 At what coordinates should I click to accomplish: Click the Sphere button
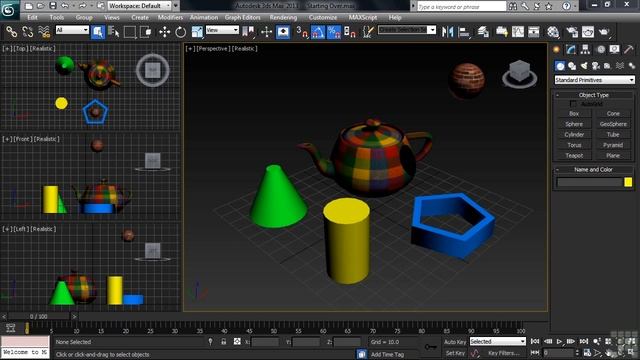574,124
